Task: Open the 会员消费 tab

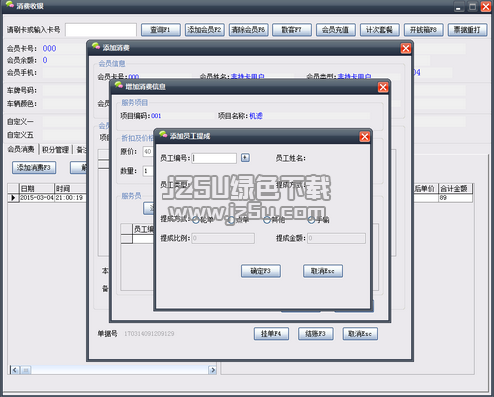Action: pos(21,150)
